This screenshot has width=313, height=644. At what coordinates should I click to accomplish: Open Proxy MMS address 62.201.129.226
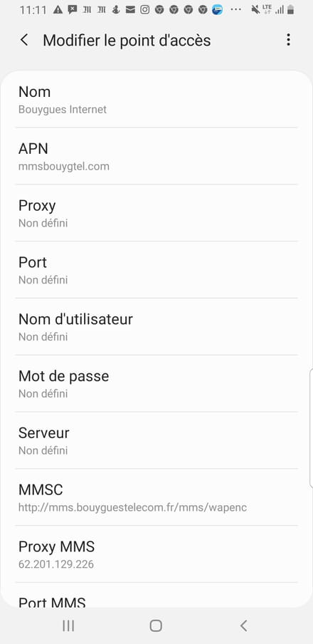156,554
